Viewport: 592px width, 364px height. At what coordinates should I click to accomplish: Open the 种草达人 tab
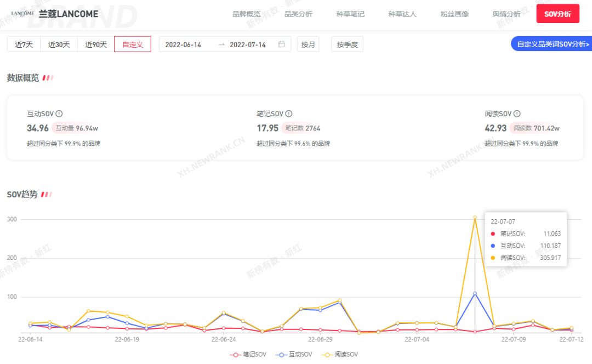tap(402, 14)
